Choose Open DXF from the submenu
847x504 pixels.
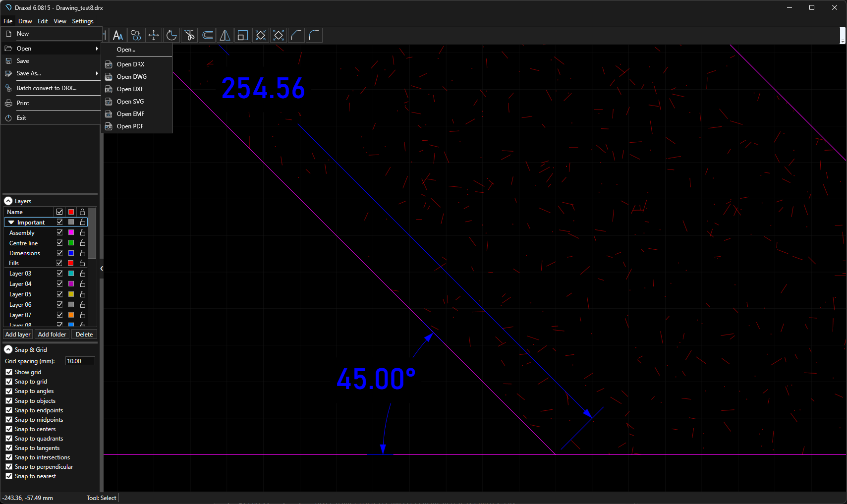click(x=137, y=89)
